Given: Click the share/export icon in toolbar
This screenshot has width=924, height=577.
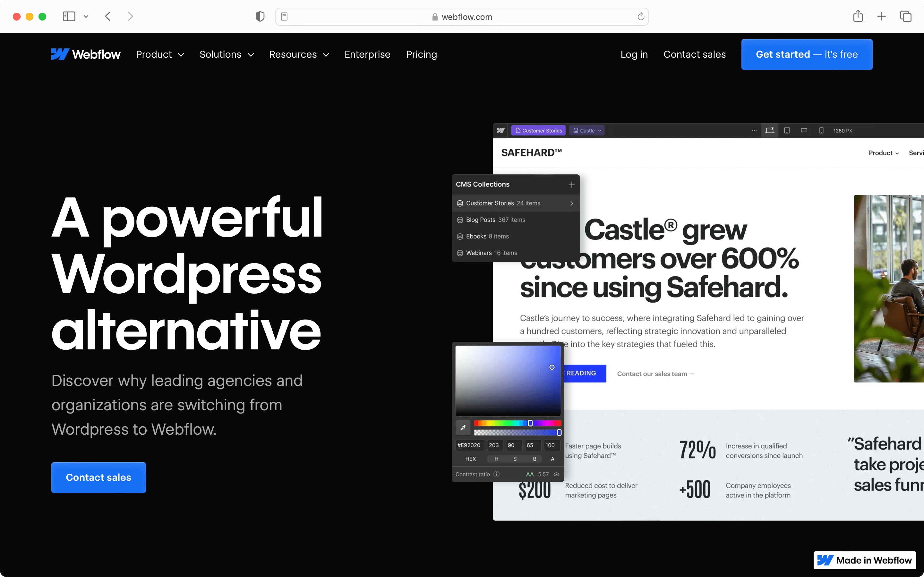Looking at the screenshot, I should (859, 16).
